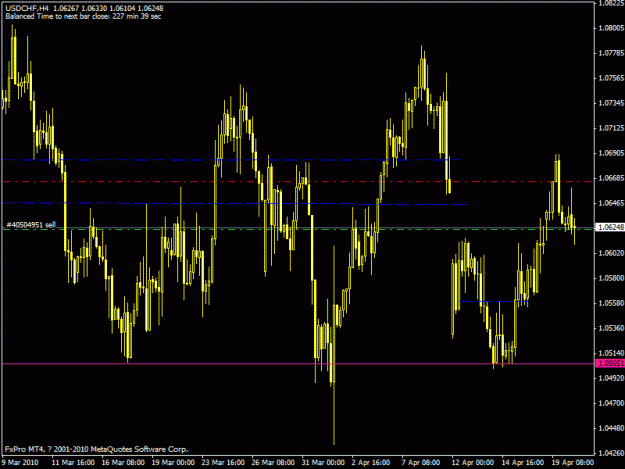Click the 1.05360 price axis label
This screenshot has height=469, width=625.
(611, 328)
